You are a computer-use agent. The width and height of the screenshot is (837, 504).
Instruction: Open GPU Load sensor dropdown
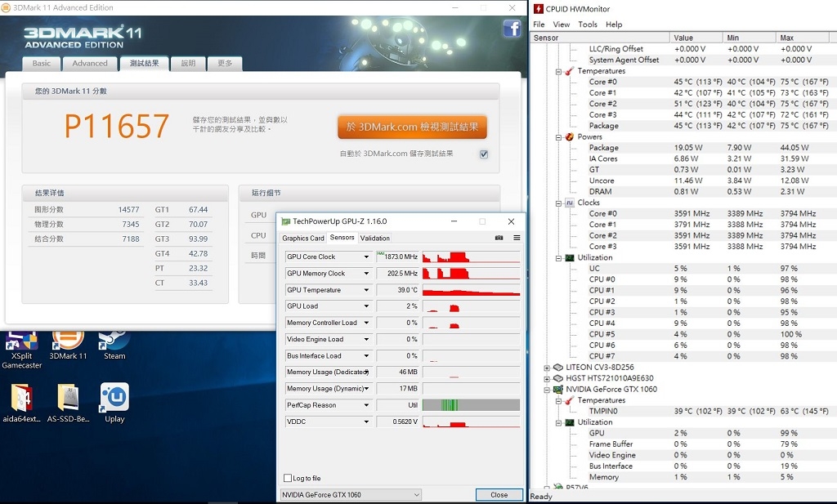click(x=366, y=306)
